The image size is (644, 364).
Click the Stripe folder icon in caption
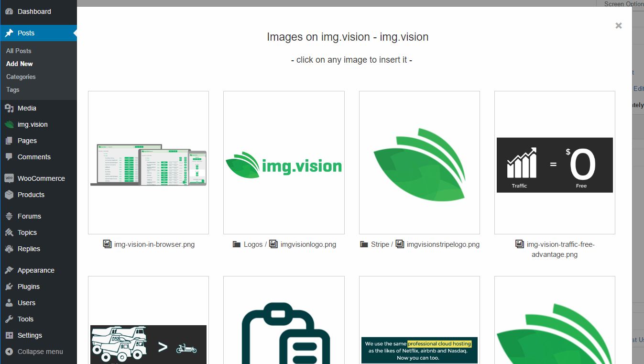pyautogui.click(x=364, y=244)
